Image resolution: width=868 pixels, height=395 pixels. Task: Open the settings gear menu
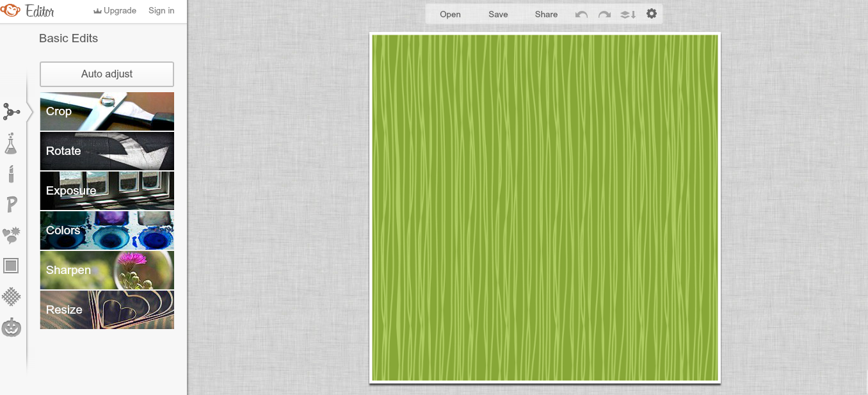[x=650, y=13]
